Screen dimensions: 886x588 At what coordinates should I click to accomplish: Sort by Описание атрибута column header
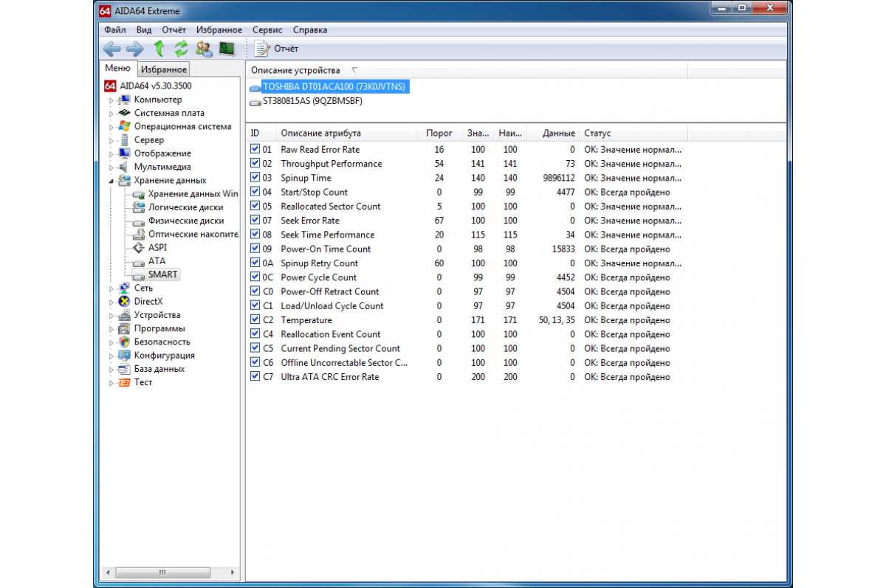pos(346,134)
